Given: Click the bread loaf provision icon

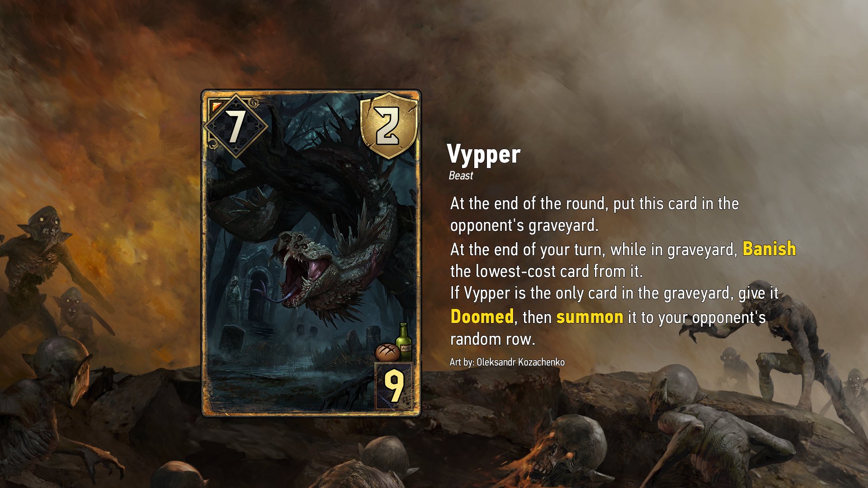Looking at the screenshot, I should click(387, 352).
